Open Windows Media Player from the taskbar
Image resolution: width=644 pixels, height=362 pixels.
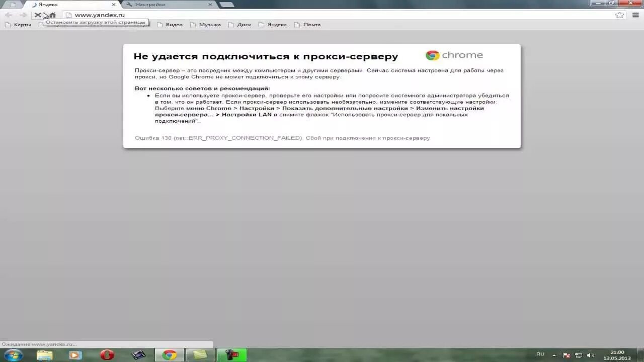click(75, 355)
